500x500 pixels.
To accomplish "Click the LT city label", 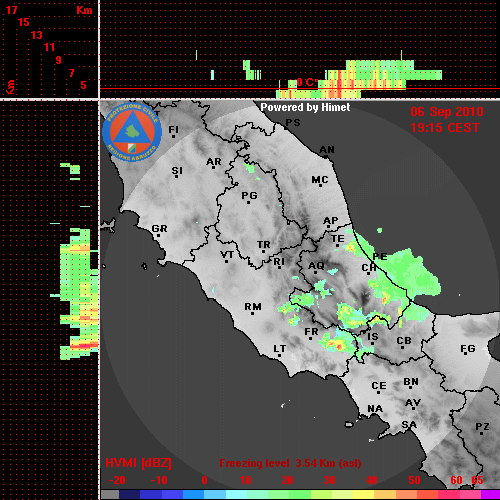I will click(x=280, y=349).
